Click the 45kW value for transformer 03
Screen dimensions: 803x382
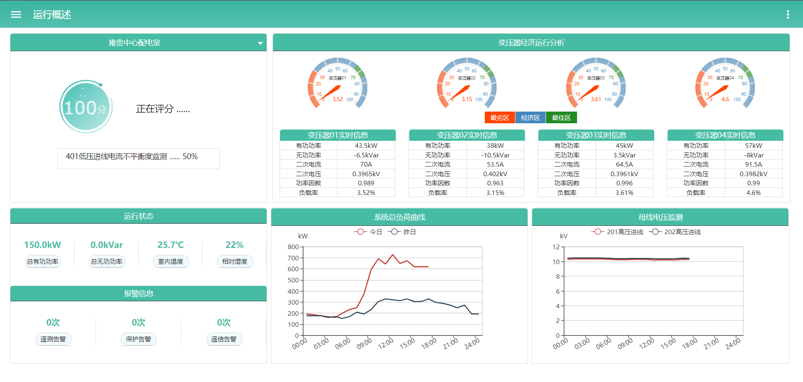tap(624, 145)
